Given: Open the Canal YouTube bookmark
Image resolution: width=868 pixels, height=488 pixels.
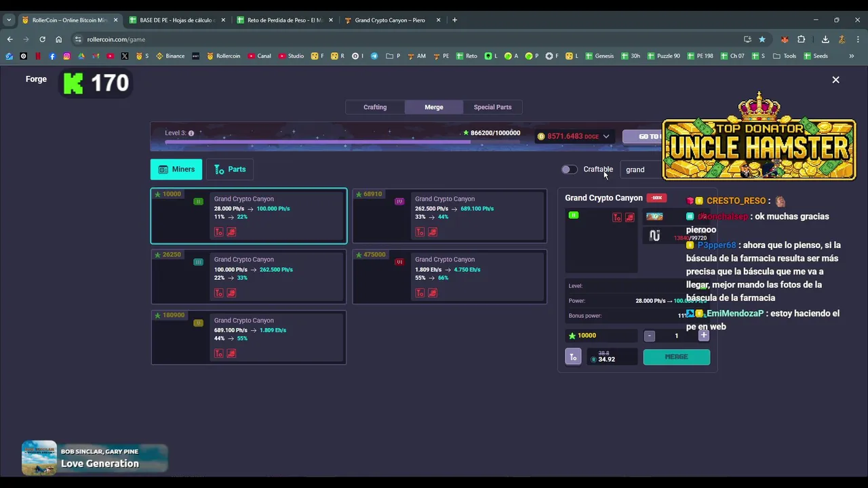Looking at the screenshot, I should pos(259,56).
